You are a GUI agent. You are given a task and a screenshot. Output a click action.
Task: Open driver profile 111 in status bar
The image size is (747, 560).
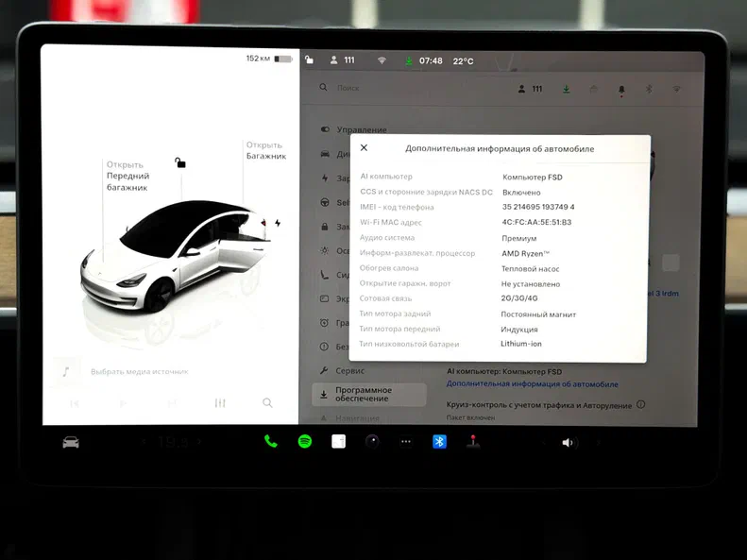(343, 60)
